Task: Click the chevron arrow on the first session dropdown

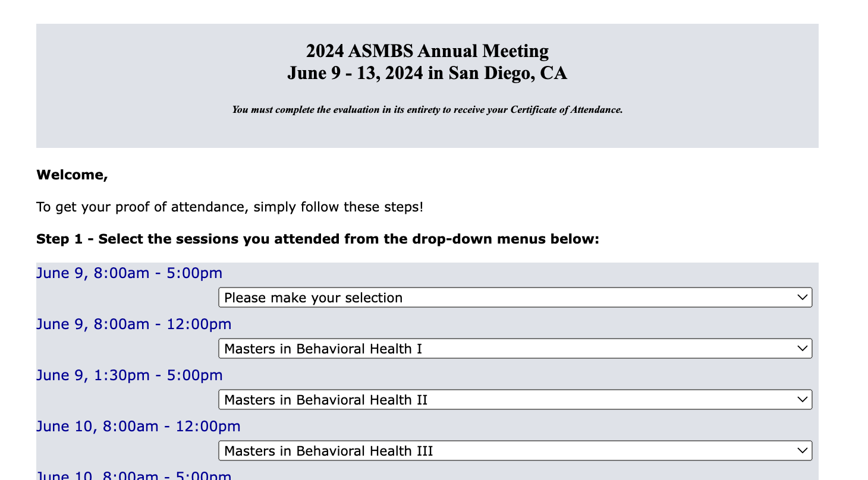Action: pyautogui.click(x=803, y=298)
